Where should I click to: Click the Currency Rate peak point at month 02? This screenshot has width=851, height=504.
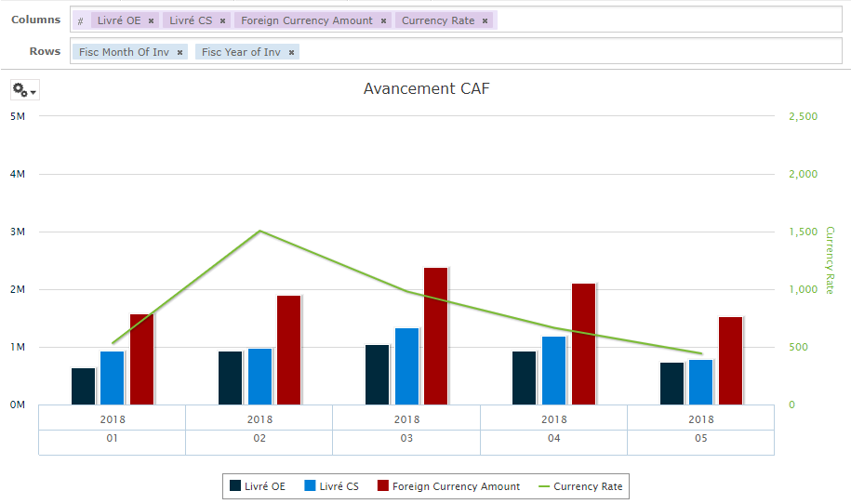tap(260, 232)
